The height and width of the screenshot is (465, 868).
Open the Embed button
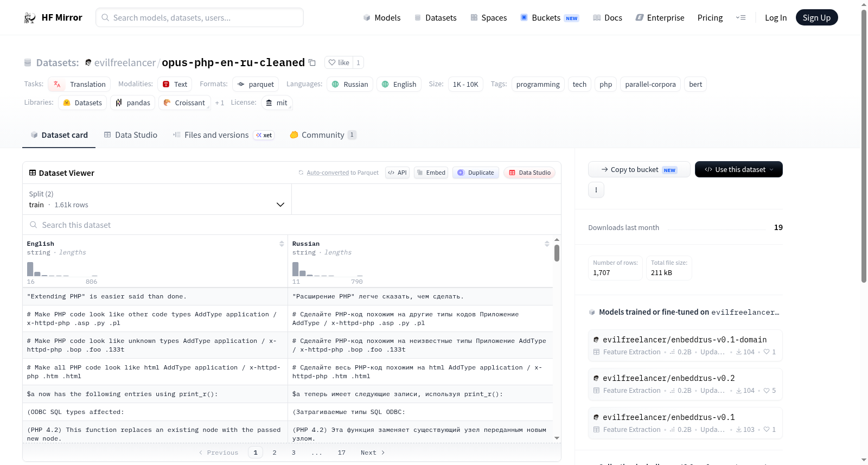point(431,173)
